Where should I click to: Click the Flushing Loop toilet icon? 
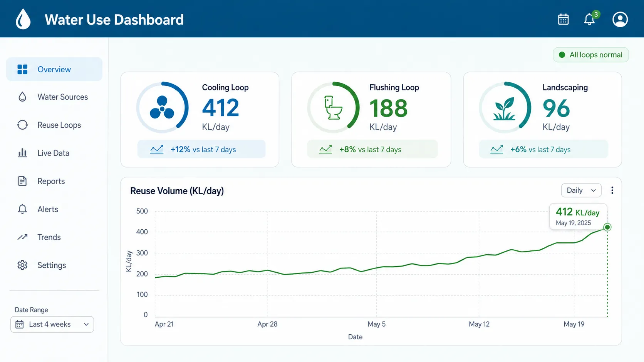333,108
